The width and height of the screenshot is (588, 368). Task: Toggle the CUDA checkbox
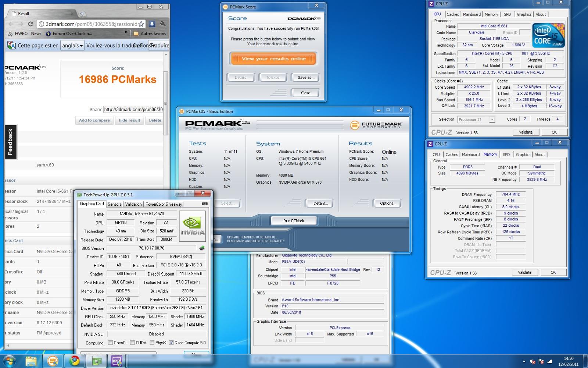(x=132, y=343)
